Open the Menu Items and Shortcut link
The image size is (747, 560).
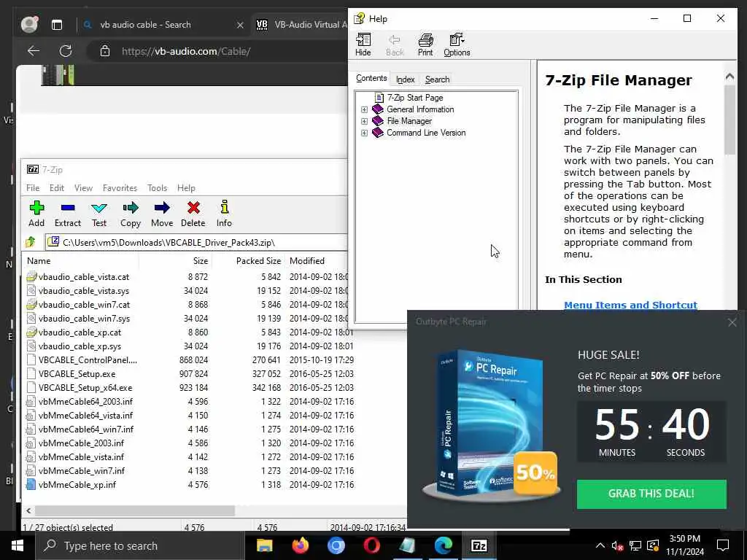pyautogui.click(x=630, y=306)
